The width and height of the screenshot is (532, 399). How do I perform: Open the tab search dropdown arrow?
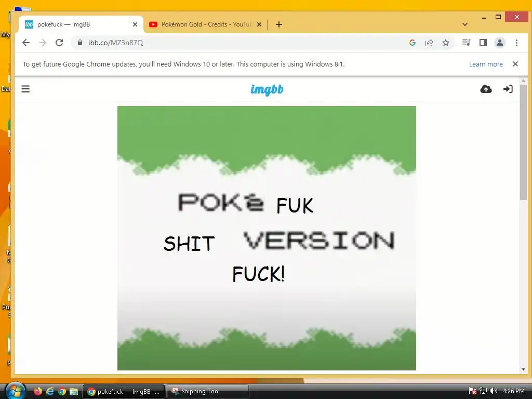click(465, 24)
